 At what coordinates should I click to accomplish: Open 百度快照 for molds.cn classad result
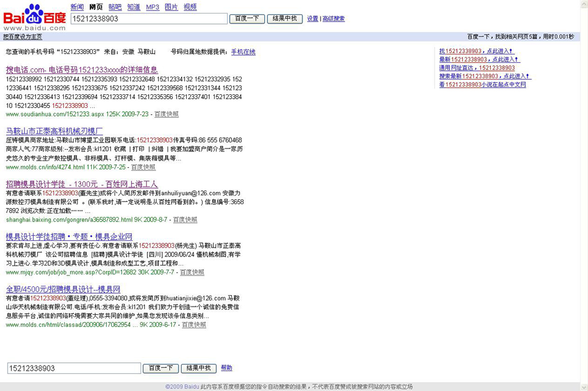[x=194, y=325]
